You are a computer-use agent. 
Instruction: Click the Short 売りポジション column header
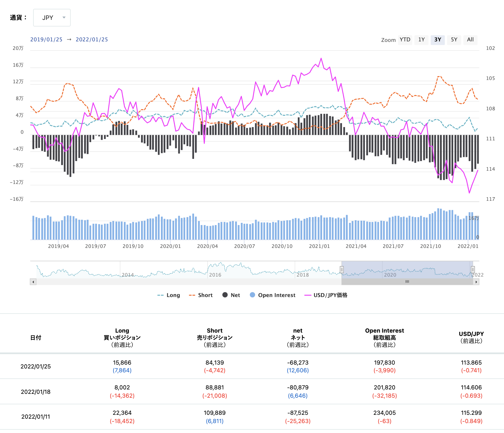coord(215,338)
